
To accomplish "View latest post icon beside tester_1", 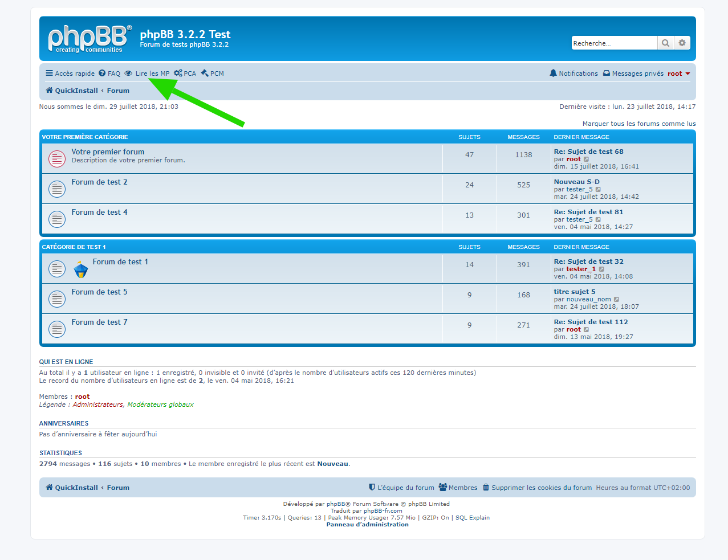I will click(x=601, y=269).
